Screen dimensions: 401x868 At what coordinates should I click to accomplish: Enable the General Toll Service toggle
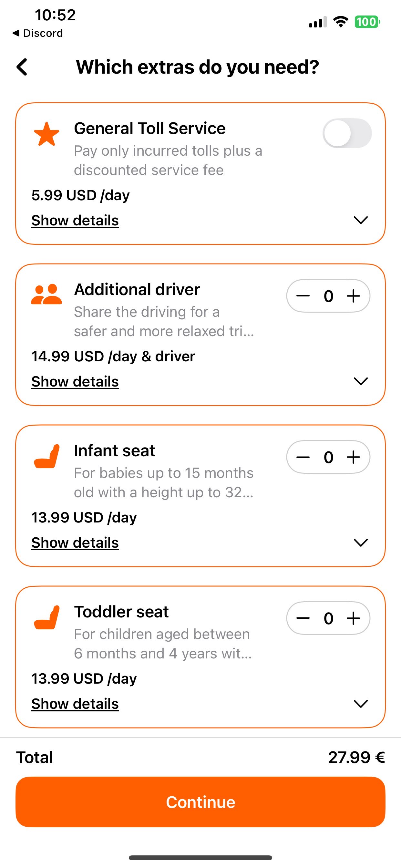tap(347, 133)
